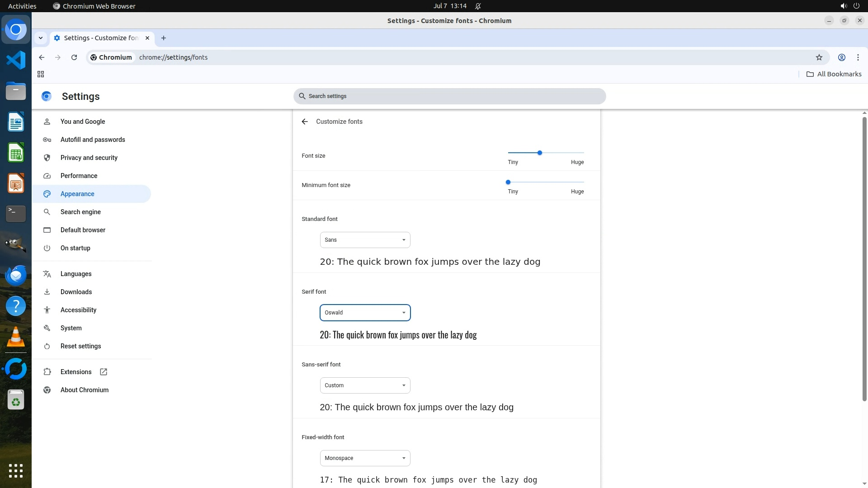Click the Extensions external link icon
The image size is (868, 488).
tap(104, 372)
